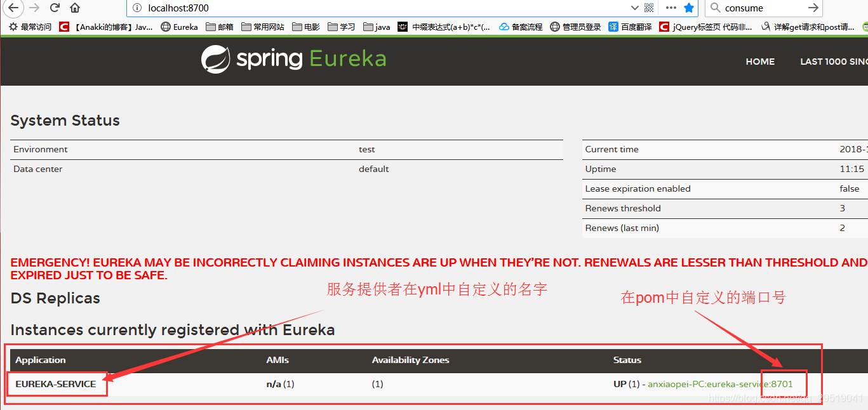868x410 pixels.
Task: Select the 'Lease expiration enabled' row label
Action: (638, 188)
